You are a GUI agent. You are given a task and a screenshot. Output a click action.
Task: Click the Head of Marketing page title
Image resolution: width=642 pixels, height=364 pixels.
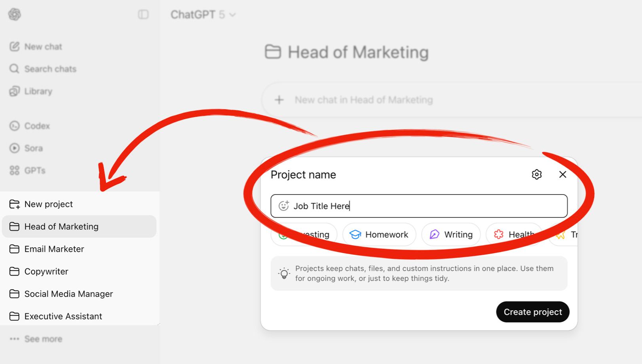point(358,52)
